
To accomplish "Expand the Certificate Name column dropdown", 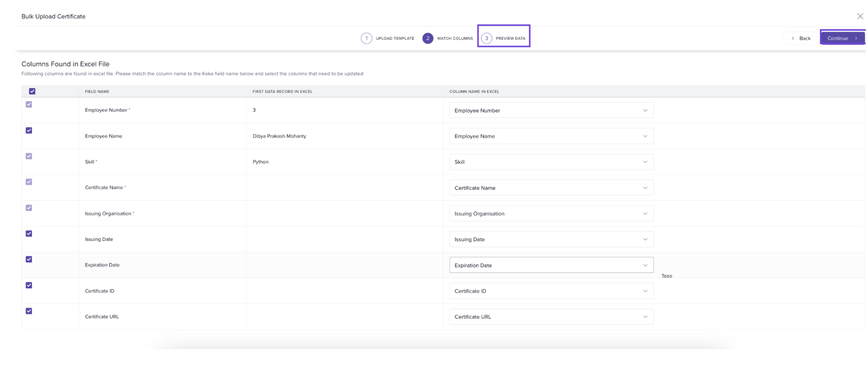I will (551, 188).
